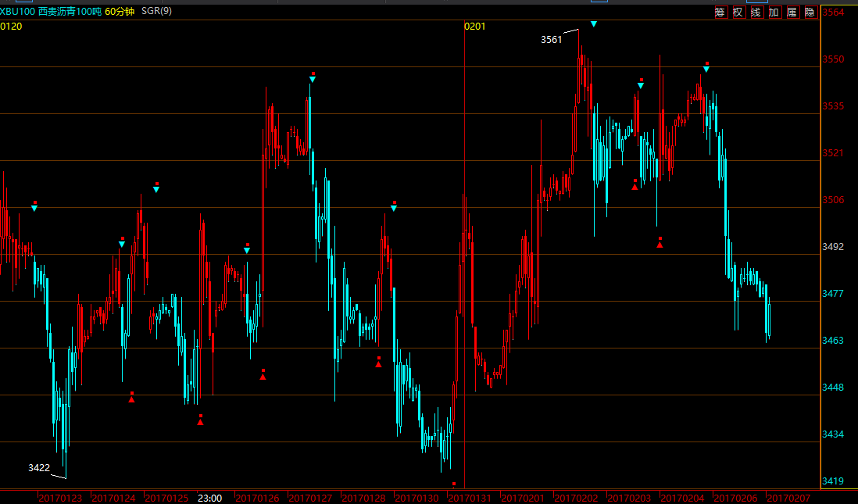
Task: Click the 3477 price axis label
Action: click(x=833, y=294)
